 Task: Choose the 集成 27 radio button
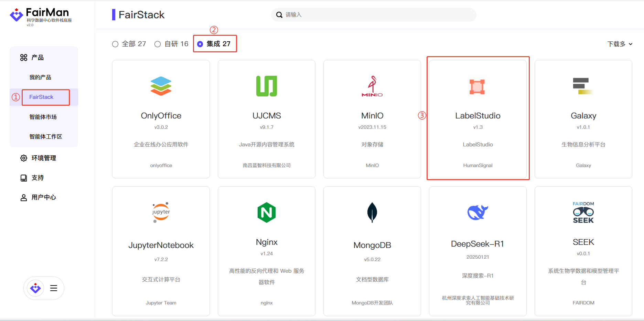[x=200, y=44]
